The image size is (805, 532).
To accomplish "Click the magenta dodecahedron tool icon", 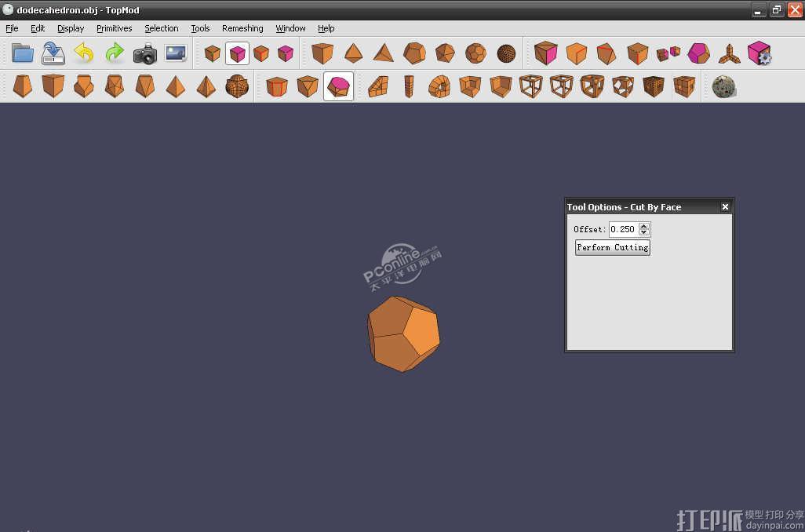I will pos(699,53).
